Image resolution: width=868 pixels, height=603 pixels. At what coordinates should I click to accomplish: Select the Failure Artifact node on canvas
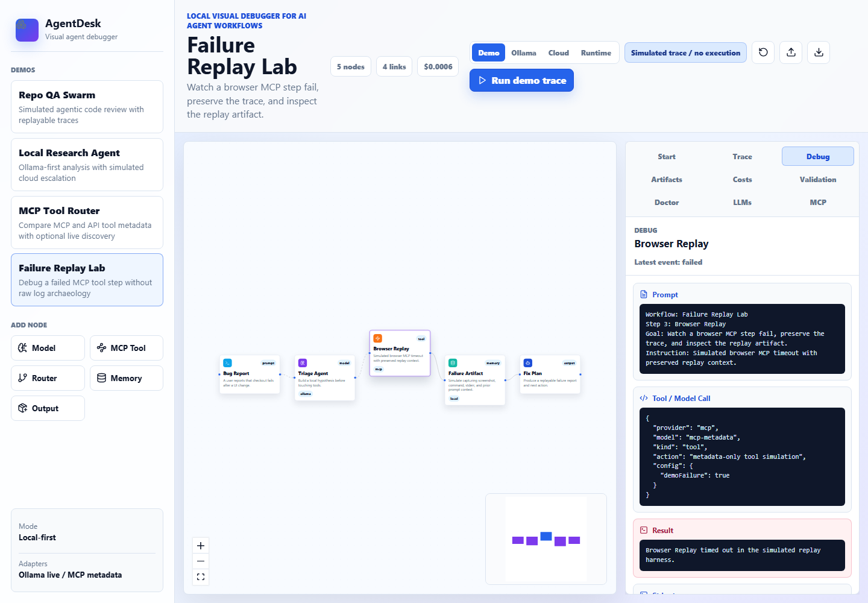(x=475, y=380)
